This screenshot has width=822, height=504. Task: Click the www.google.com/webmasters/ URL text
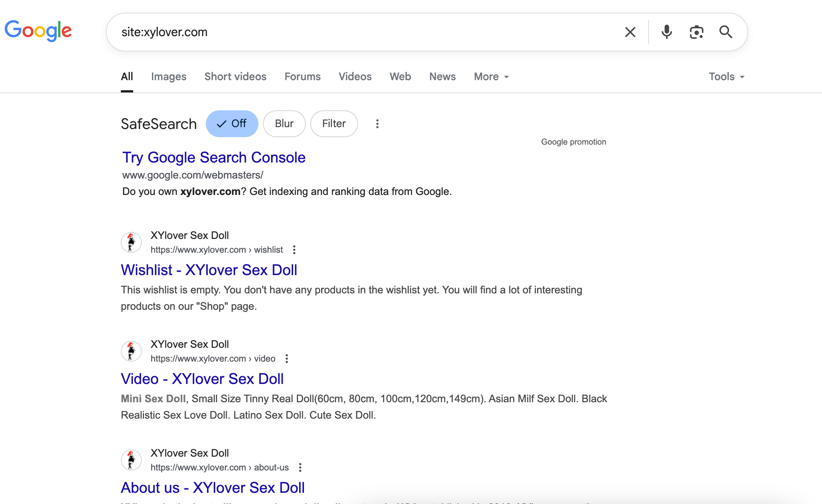point(193,175)
